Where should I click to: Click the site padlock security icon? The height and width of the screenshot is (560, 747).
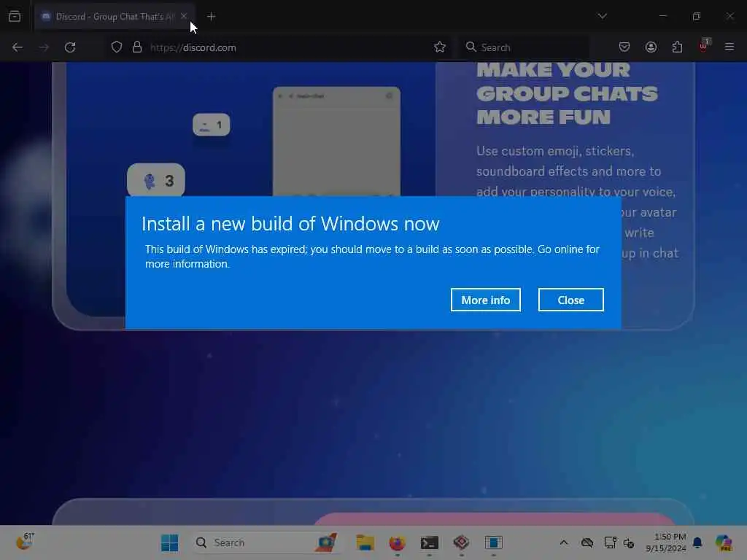[137, 47]
